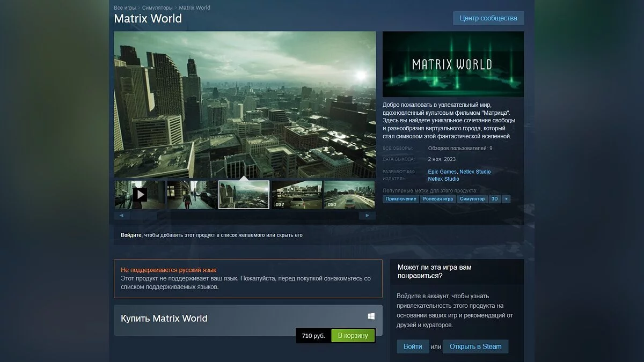
Task: Select the Ролевая игра tag
Action: click(438, 199)
